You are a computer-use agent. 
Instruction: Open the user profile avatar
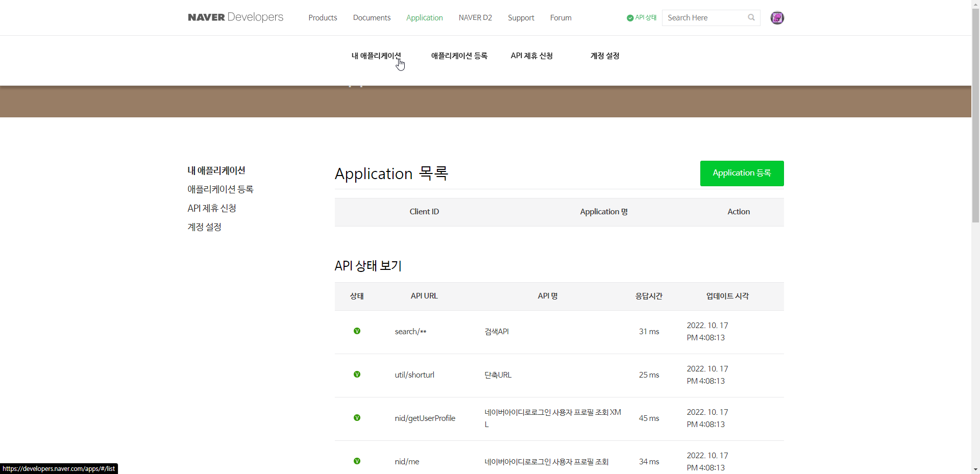777,18
